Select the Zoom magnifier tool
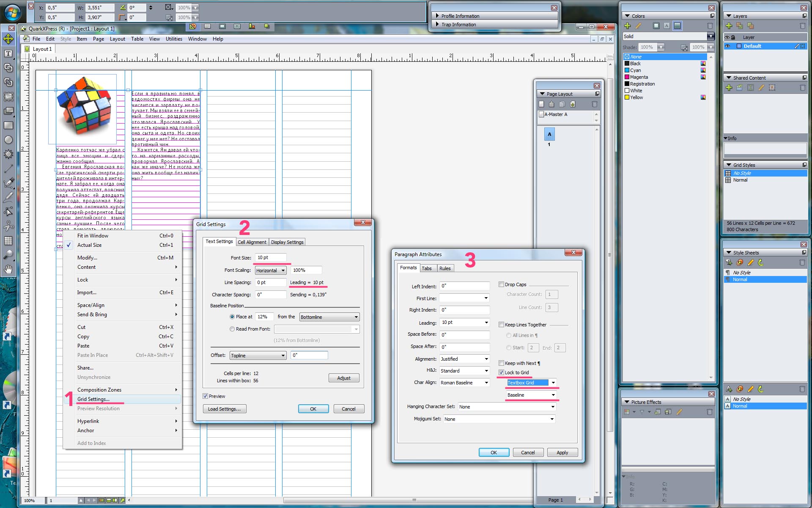The width and height of the screenshot is (812, 508). (x=8, y=255)
